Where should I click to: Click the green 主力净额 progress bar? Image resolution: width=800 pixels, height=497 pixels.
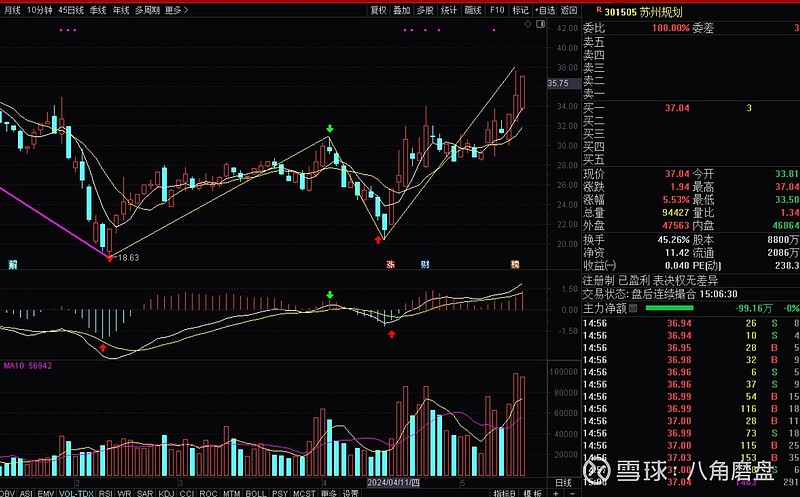tap(669, 308)
